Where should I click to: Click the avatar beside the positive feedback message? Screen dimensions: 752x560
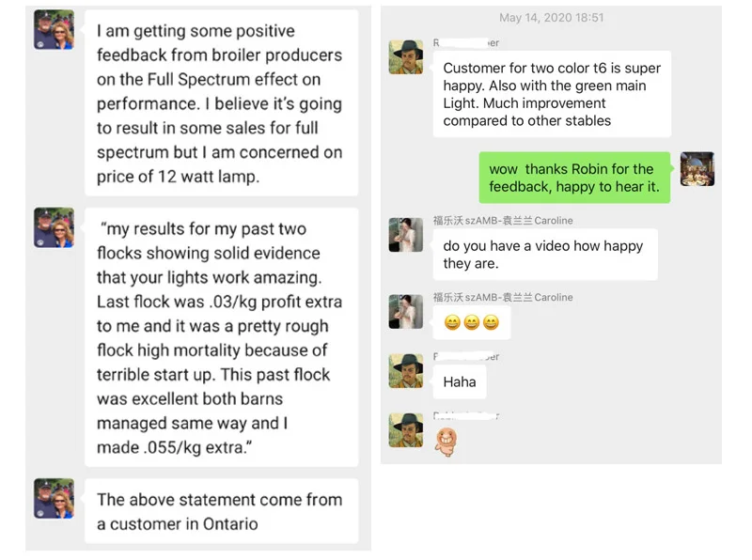54,30
